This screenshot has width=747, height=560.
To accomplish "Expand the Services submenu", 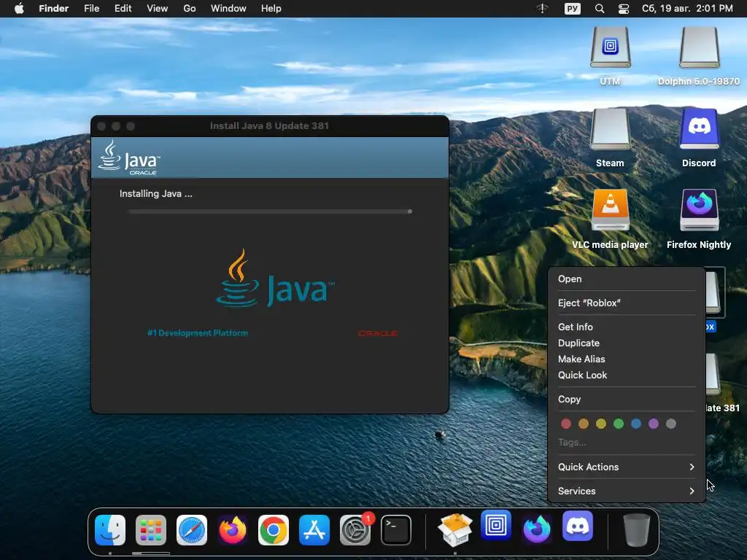I will pos(626,491).
